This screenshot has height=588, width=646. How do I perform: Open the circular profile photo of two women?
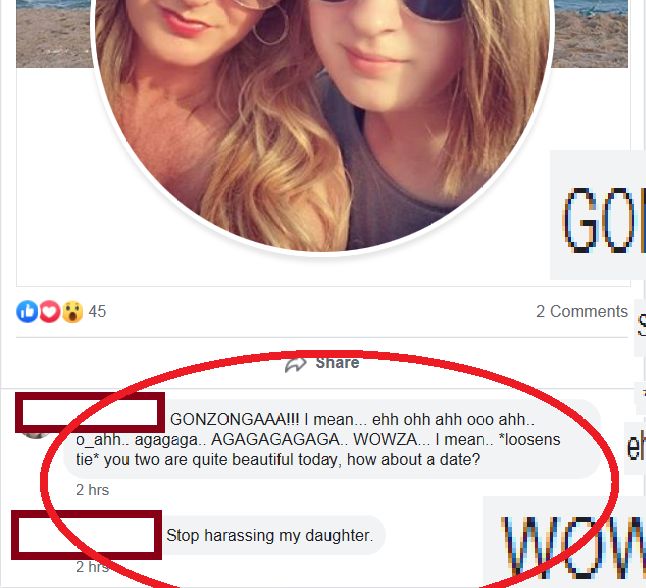click(x=323, y=124)
